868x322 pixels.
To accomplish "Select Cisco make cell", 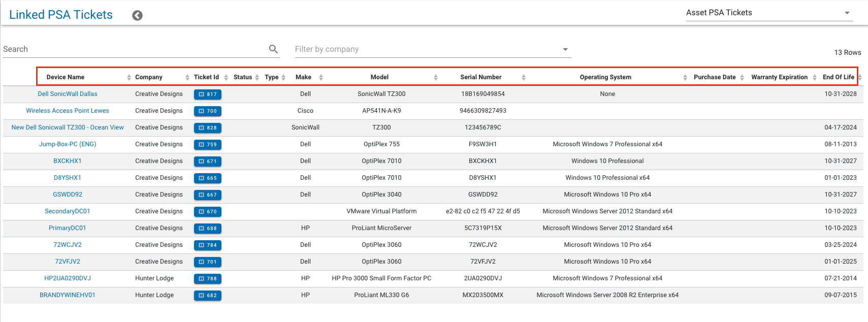I will [x=305, y=111].
